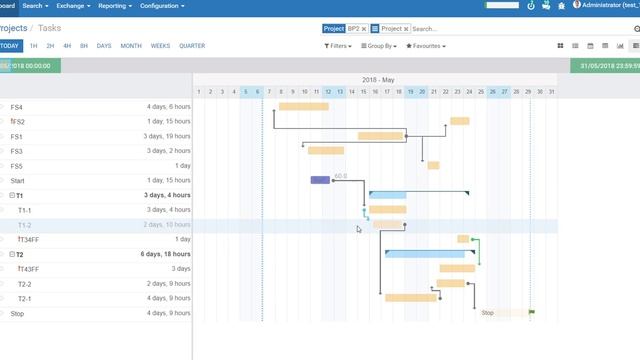Open the debug bug icon
This screenshot has width=640, height=360.
click(562, 6)
